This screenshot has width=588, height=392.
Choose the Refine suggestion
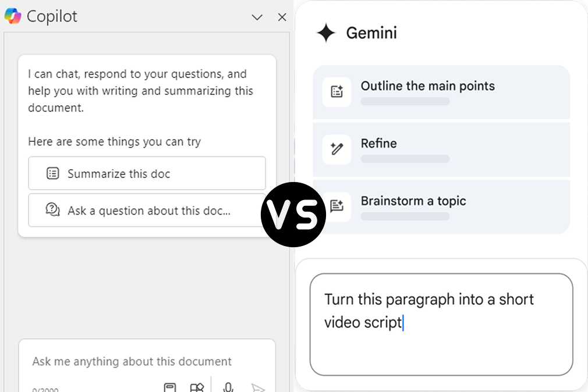click(441, 149)
